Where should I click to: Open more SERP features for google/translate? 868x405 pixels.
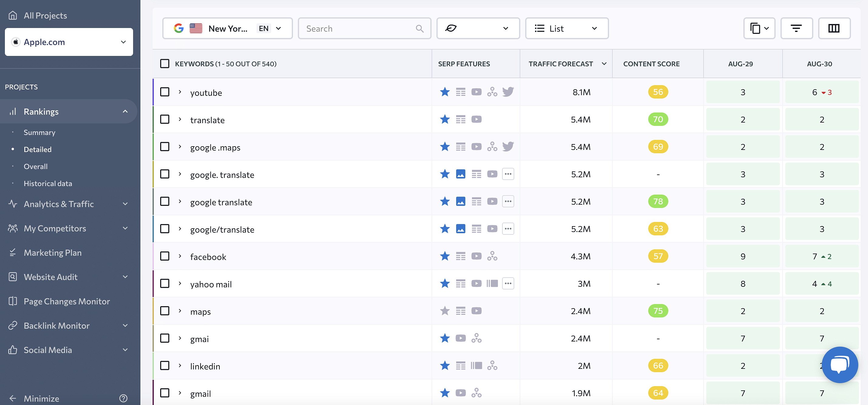pyautogui.click(x=508, y=229)
